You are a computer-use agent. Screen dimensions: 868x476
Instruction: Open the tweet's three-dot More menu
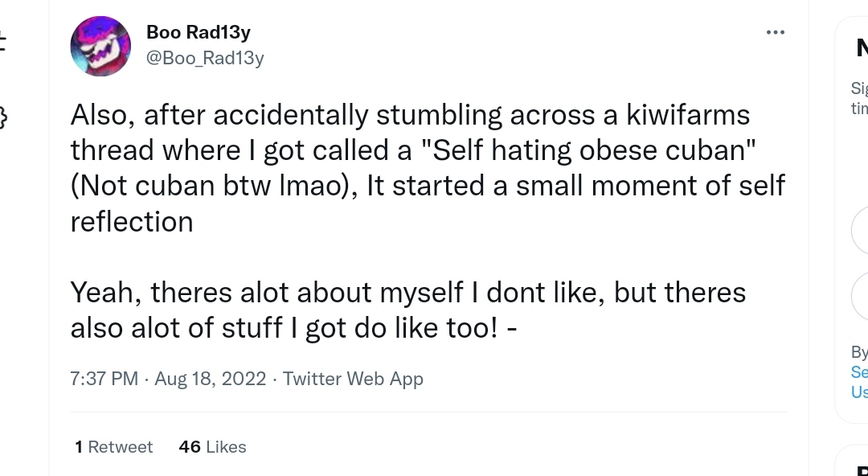click(775, 32)
